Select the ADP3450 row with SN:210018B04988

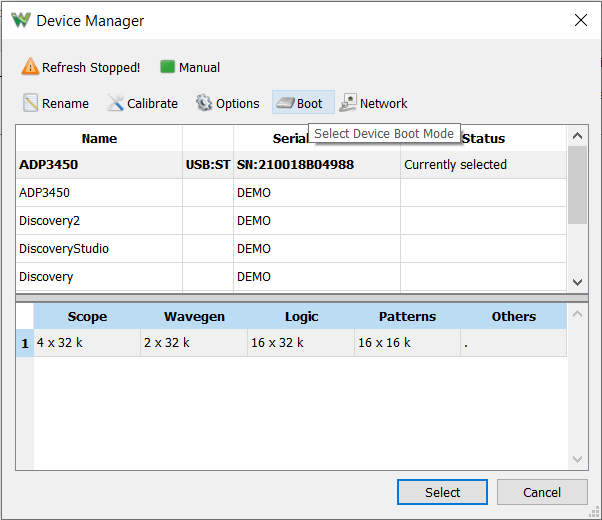point(291,165)
